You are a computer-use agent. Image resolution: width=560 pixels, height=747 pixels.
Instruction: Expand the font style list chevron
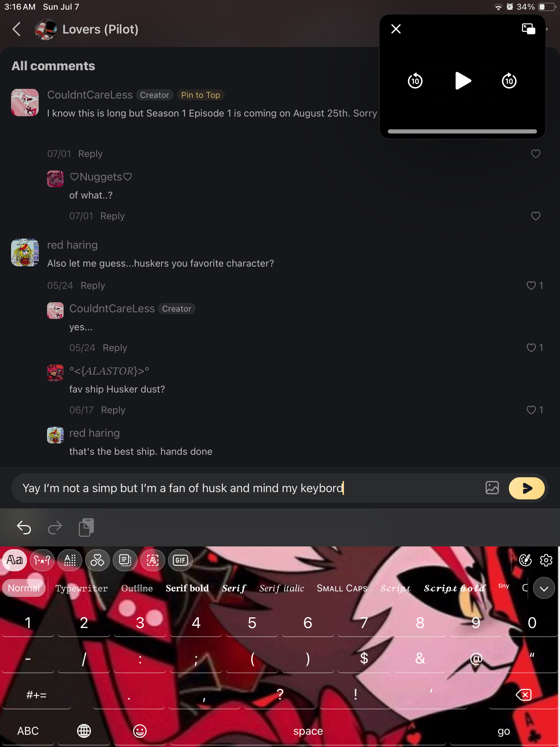click(x=544, y=588)
